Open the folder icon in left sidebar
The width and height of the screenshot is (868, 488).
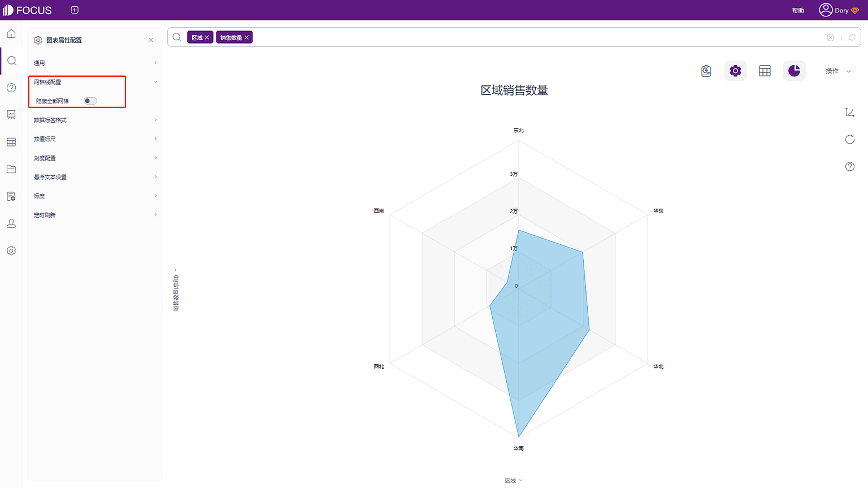pyautogui.click(x=11, y=169)
